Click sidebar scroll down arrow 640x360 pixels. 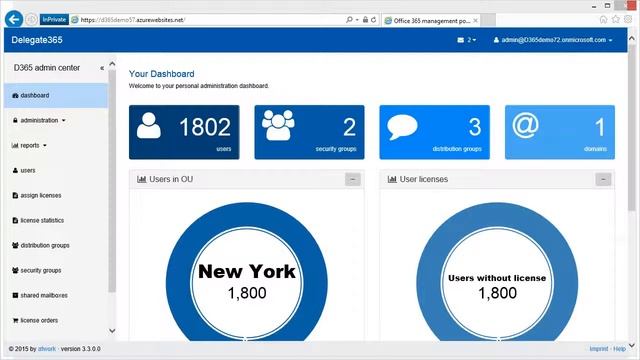pos(112,331)
